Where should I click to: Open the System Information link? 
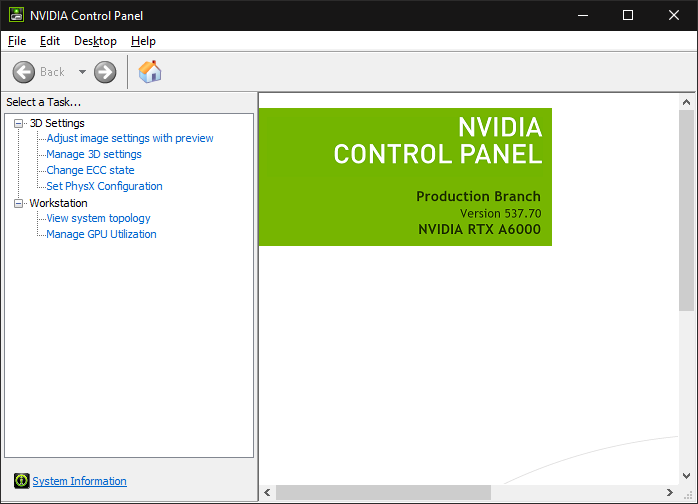point(79,481)
